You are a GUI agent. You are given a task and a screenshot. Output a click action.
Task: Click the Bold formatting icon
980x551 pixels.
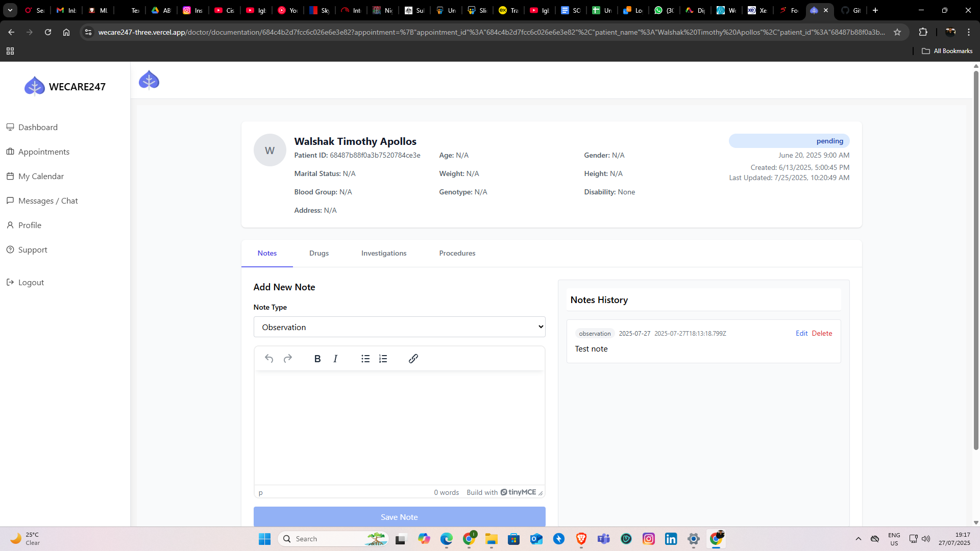point(317,359)
